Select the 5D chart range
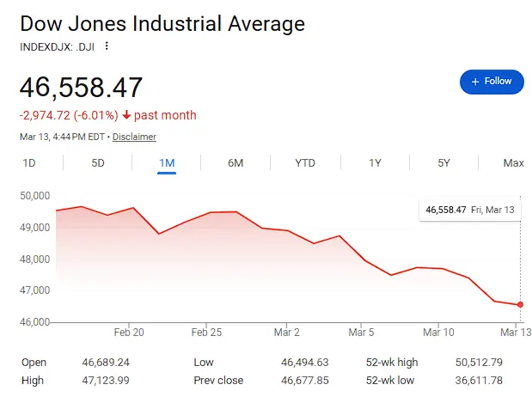The image size is (532, 403). coord(98,163)
